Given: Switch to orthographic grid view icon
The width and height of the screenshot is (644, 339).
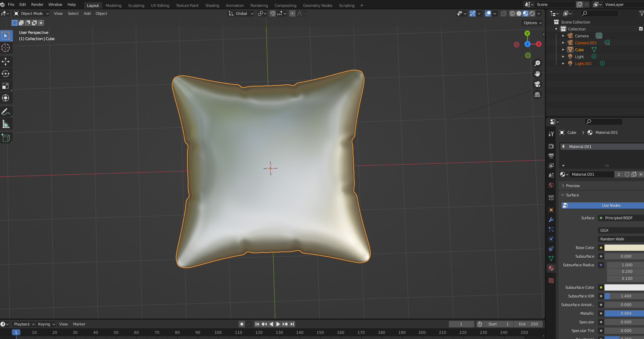Looking at the screenshot, I should pyautogui.click(x=537, y=94).
